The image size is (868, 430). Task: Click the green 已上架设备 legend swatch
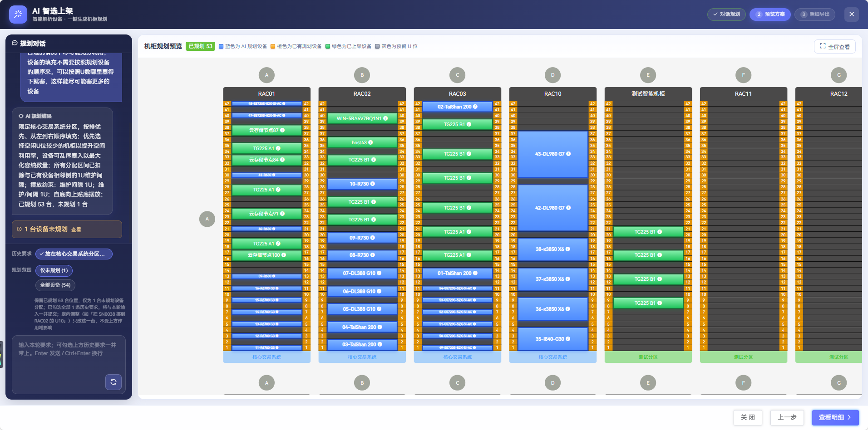coord(328,46)
